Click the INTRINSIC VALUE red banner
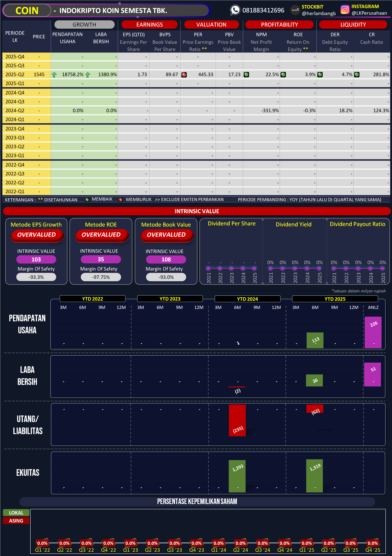The width and height of the screenshot is (392, 556). 197,211
